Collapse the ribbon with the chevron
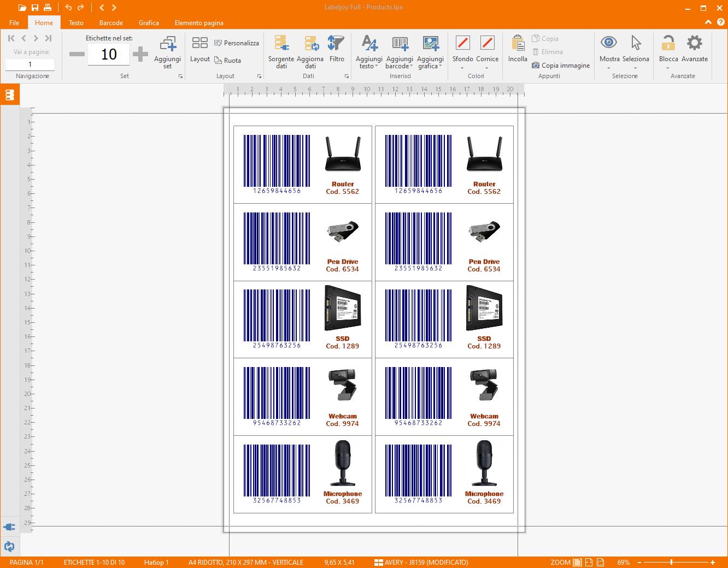728x568 pixels. point(708,22)
